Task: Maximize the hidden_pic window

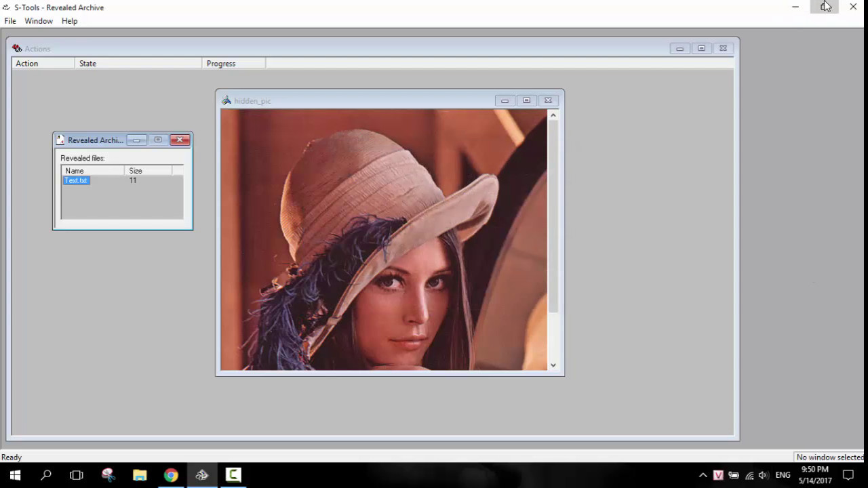Action: (x=526, y=101)
